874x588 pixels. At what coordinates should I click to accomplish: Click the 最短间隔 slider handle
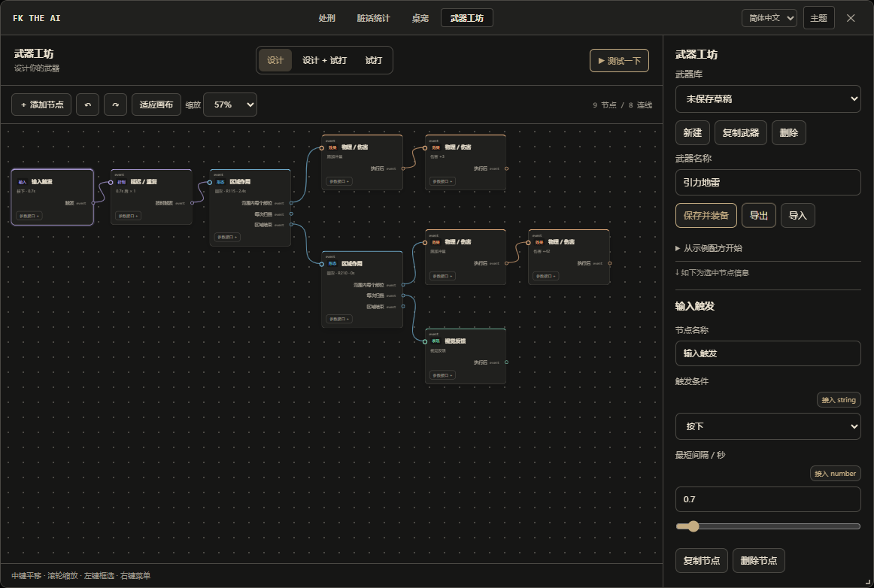pos(693,526)
